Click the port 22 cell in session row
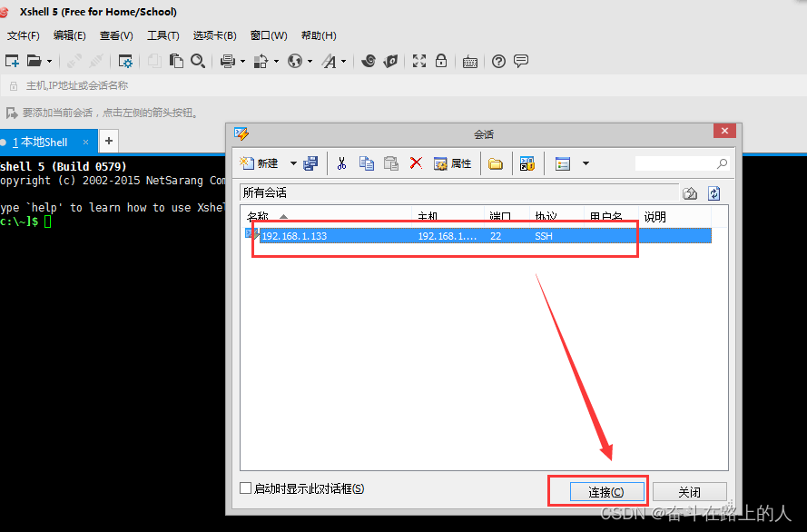 point(496,236)
